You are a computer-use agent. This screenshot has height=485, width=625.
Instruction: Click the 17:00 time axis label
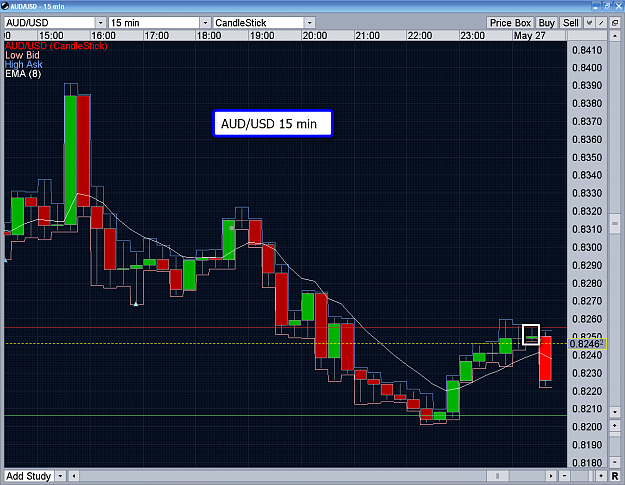click(x=157, y=35)
